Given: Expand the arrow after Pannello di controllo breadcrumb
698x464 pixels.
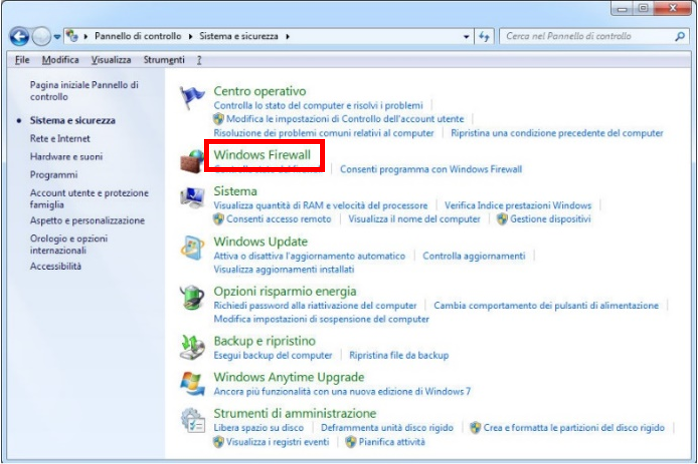Looking at the screenshot, I should click(x=190, y=37).
